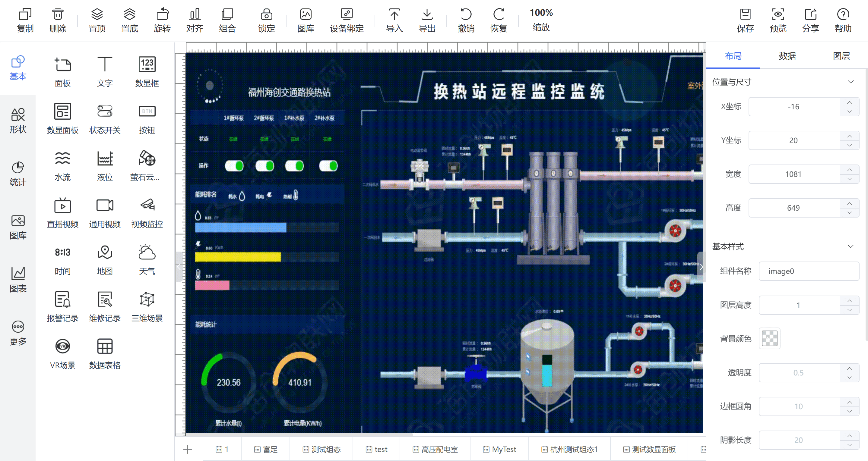Screen dimensions: 868x461
Task: Send element to bottom with 置底
Action: [x=129, y=20]
